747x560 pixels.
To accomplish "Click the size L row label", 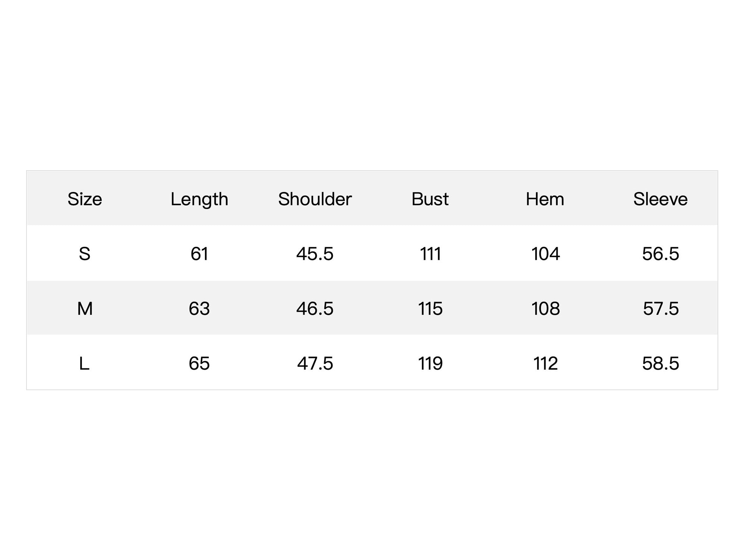I will point(84,363).
